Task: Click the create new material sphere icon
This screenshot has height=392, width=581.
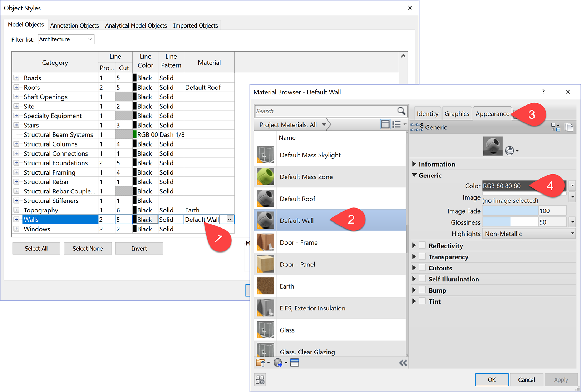Action: (278, 363)
